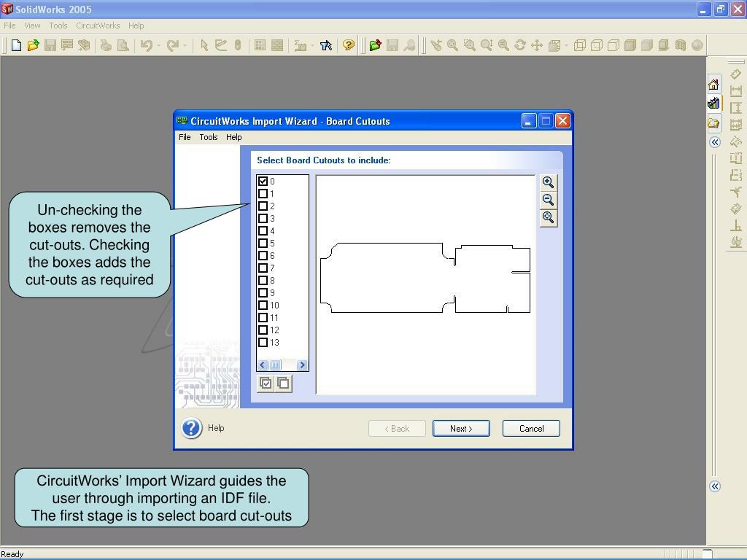
Task: Check board cutout 7 checkbox
Action: click(x=263, y=268)
